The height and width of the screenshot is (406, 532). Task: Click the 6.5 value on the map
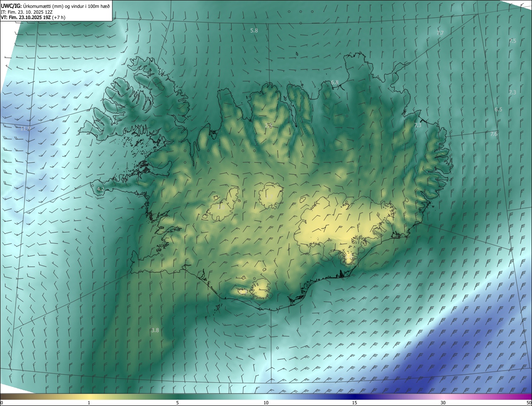[x=498, y=109]
